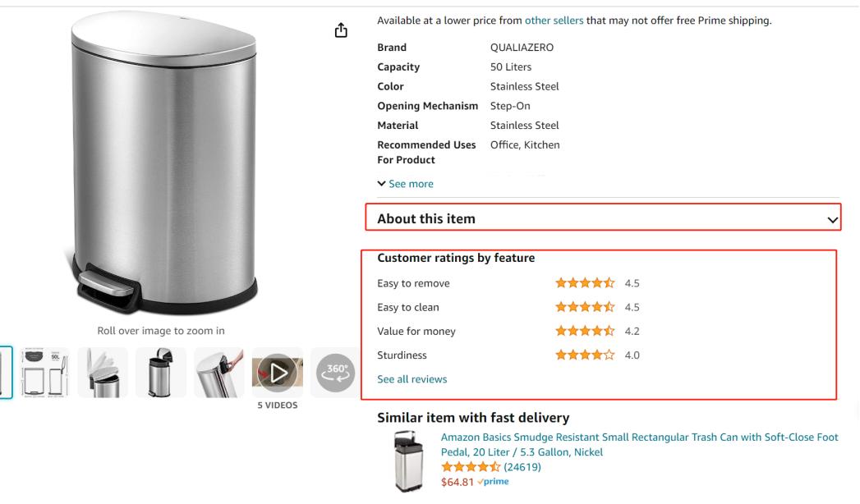
Task: Play the product videos thumbnail
Action: (x=277, y=372)
